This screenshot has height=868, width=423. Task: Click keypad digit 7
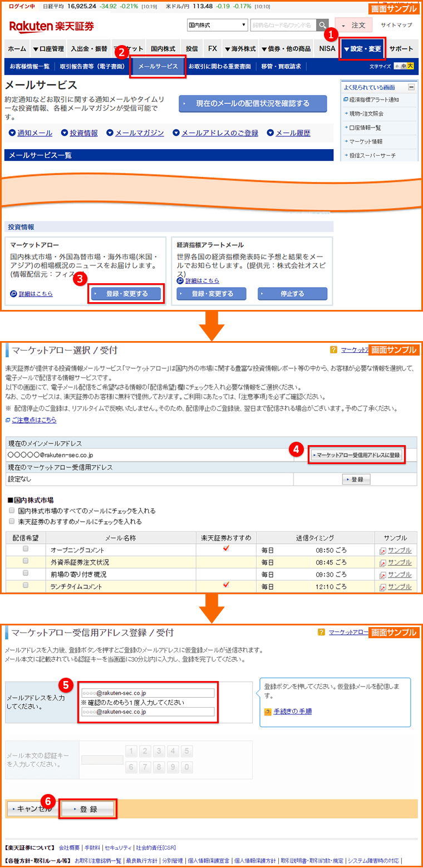(145, 767)
